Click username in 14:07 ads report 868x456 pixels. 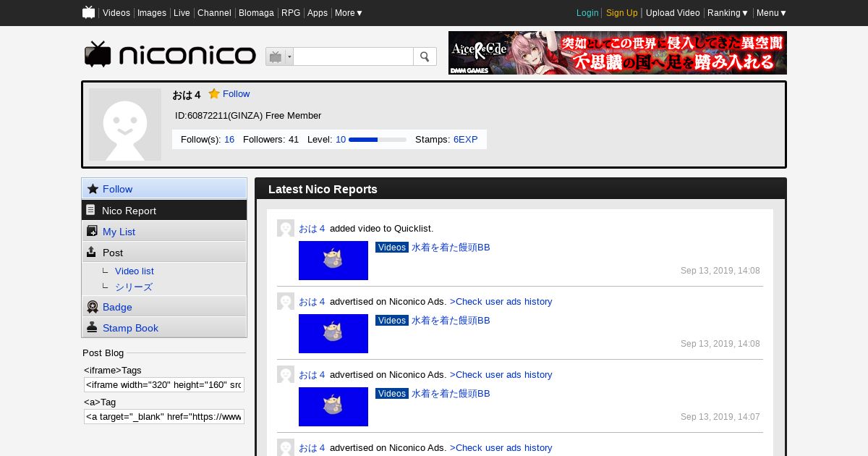[x=312, y=374]
